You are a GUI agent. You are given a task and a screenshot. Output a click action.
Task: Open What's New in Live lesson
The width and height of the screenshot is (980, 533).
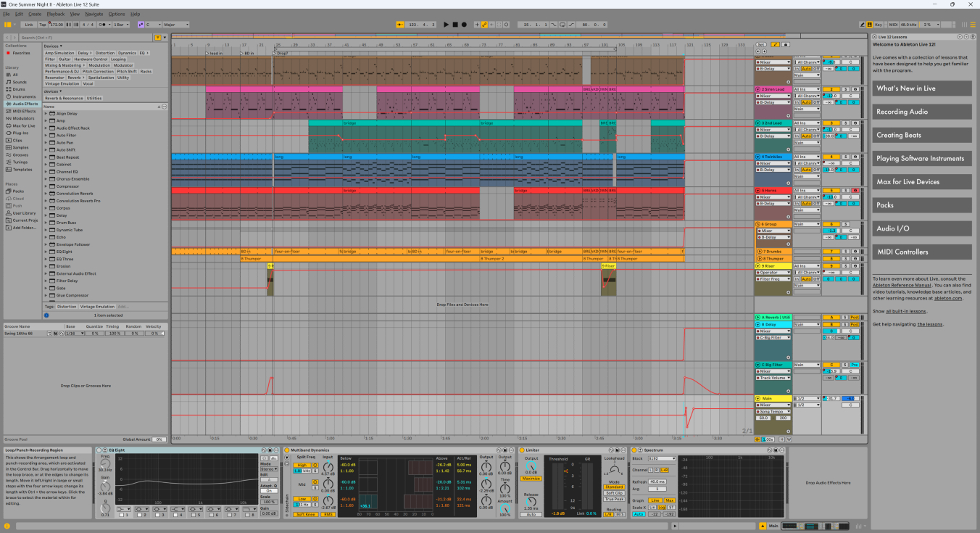click(923, 88)
